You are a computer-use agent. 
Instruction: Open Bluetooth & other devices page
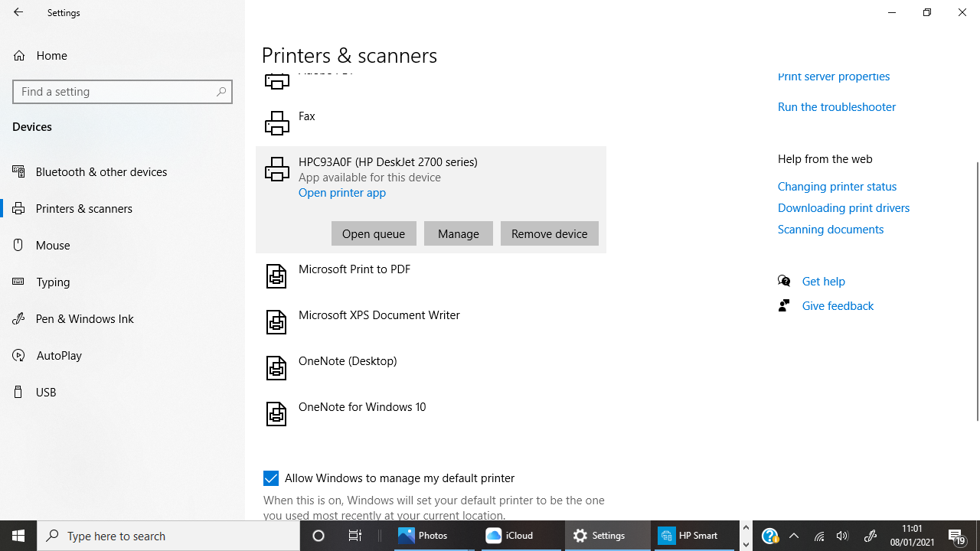click(101, 171)
